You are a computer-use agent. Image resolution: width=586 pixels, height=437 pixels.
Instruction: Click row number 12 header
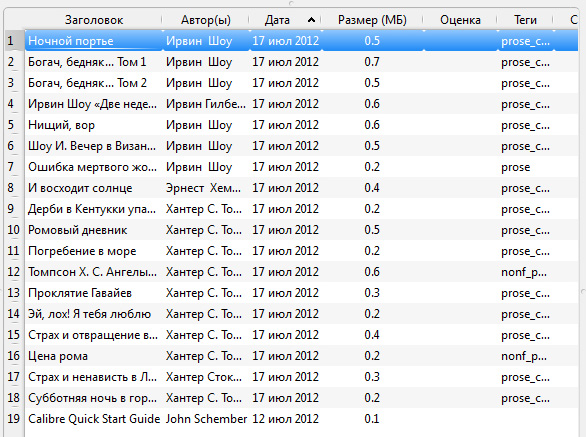coord(13,272)
